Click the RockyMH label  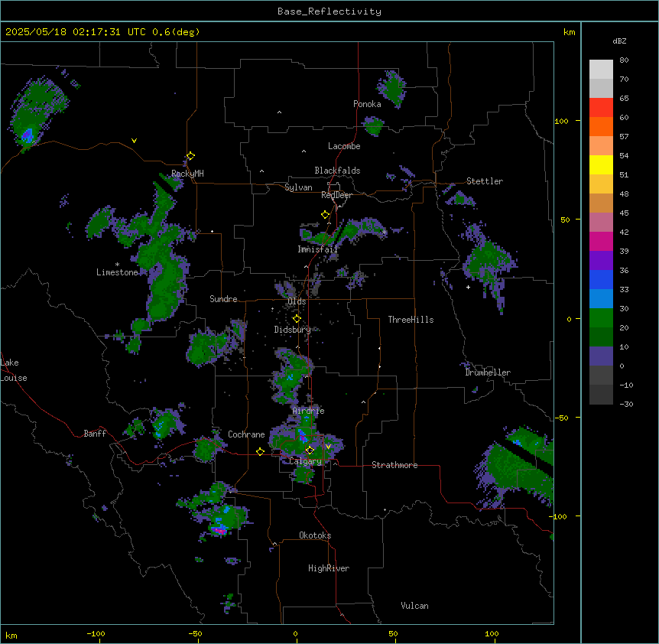coord(187,174)
